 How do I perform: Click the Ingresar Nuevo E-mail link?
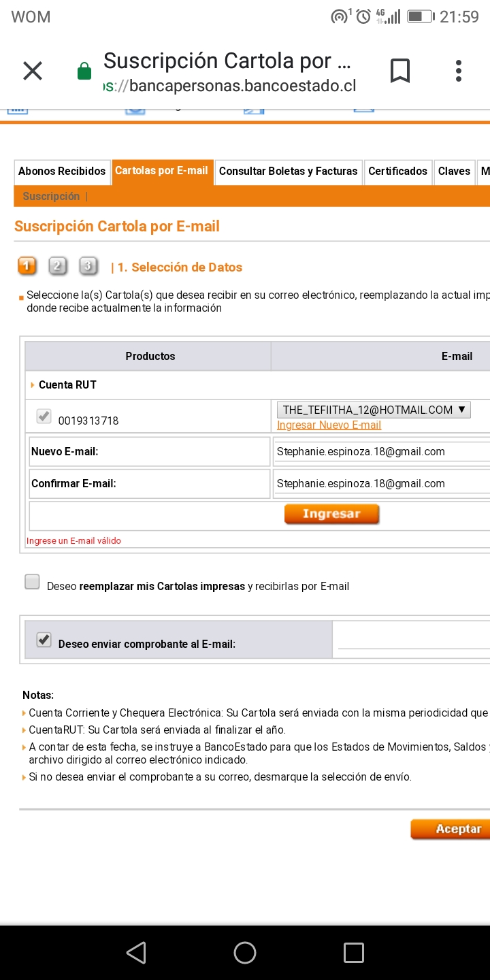coord(329,425)
